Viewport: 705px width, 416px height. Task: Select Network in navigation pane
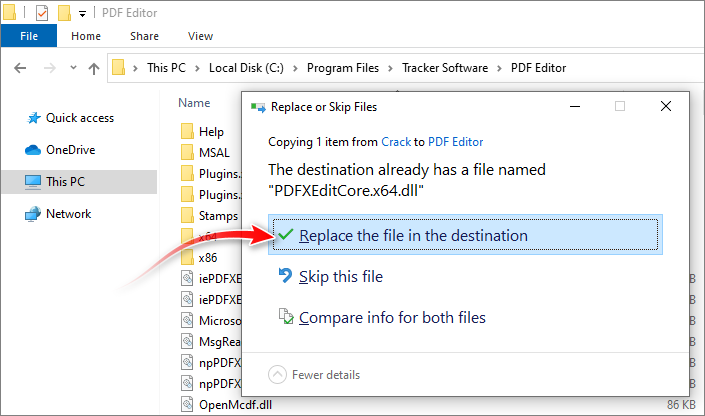(x=68, y=214)
